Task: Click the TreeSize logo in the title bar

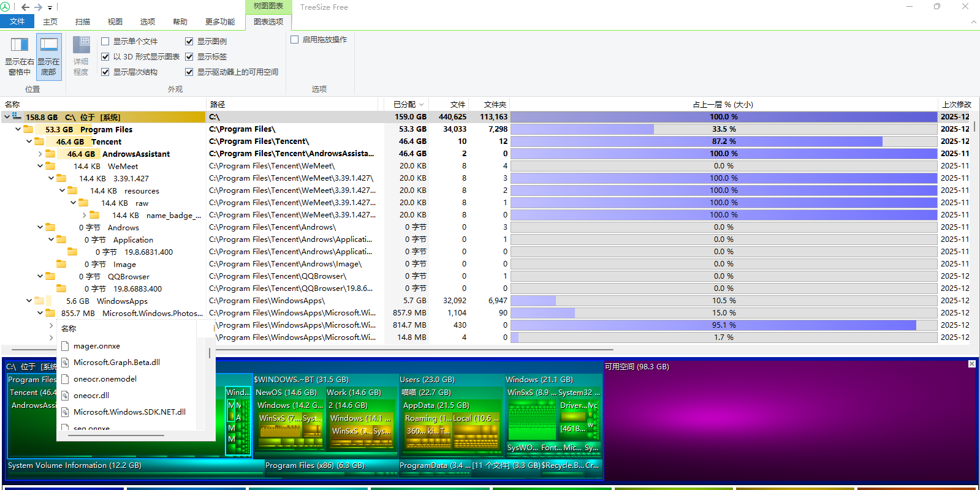Action: tap(6, 7)
